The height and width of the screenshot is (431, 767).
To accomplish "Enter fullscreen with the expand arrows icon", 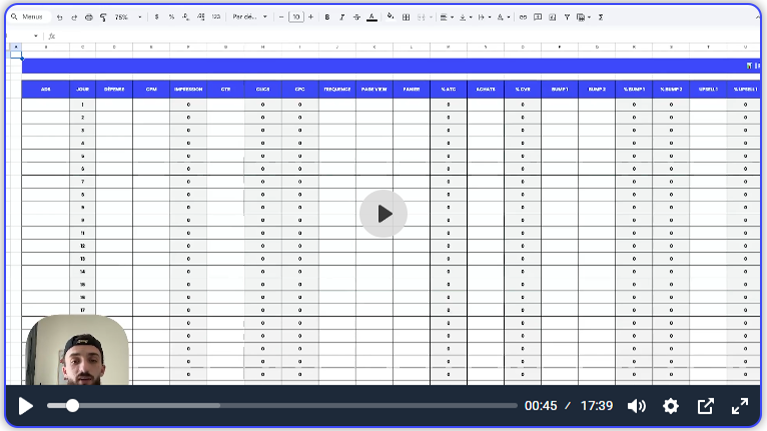I will (x=740, y=406).
